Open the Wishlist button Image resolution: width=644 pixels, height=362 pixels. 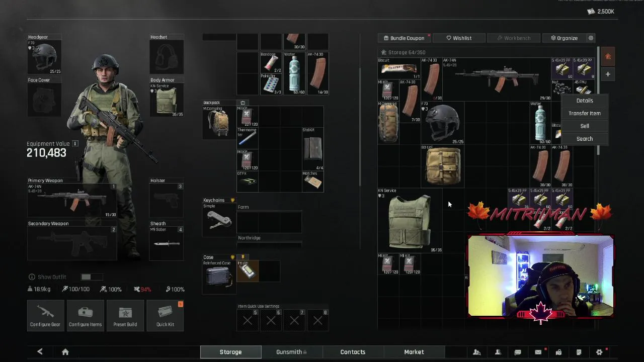[x=459, y=38]
